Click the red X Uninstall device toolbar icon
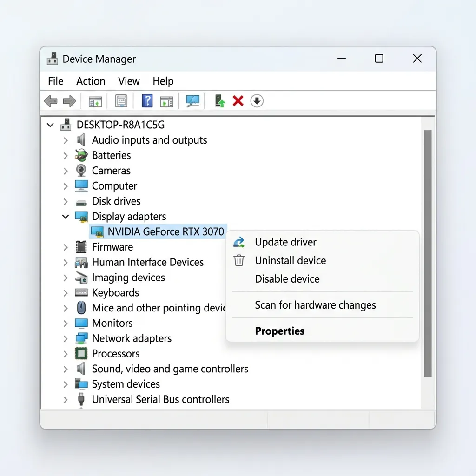The width and height of the screenshot is (476, 476). point(238,101)
